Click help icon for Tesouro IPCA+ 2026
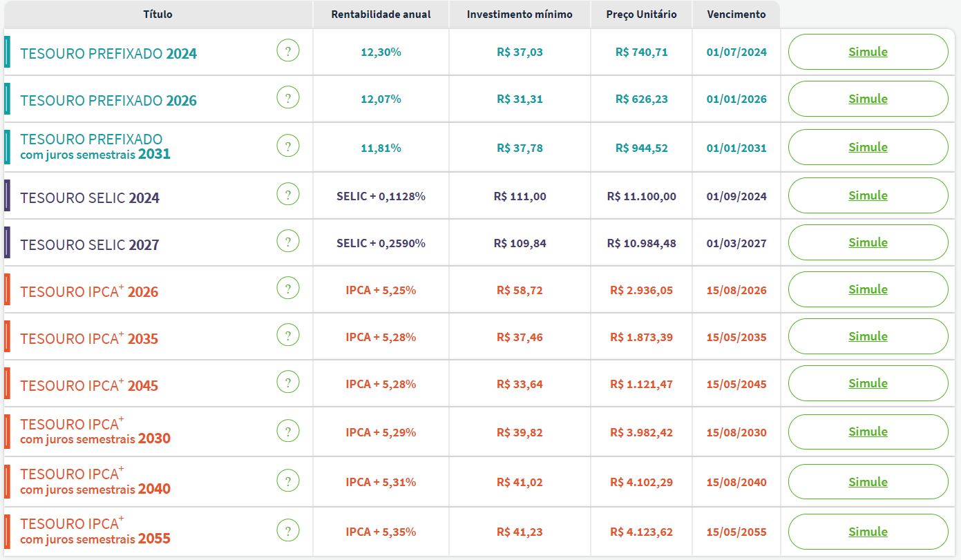 288,289
